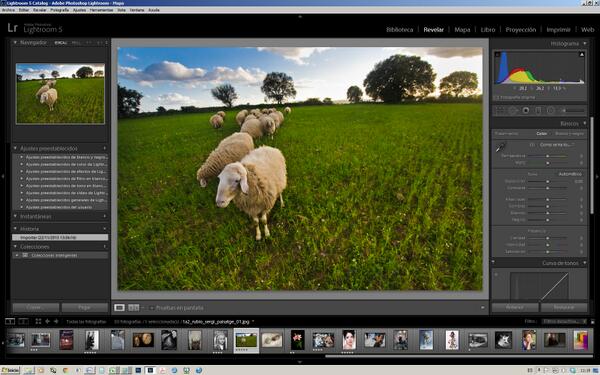Open toolbar options dropdown arrow

point(483,308)
